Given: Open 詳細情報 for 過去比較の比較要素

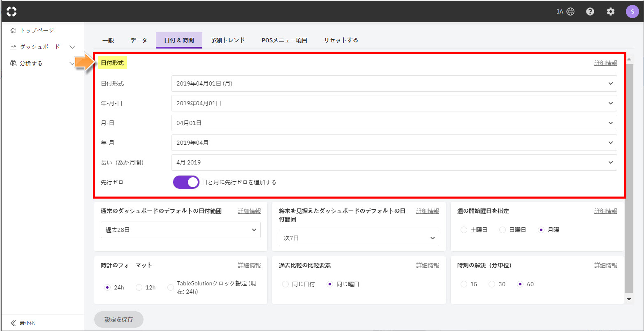Looking at the screenshot, I should [x=428, y=265].
